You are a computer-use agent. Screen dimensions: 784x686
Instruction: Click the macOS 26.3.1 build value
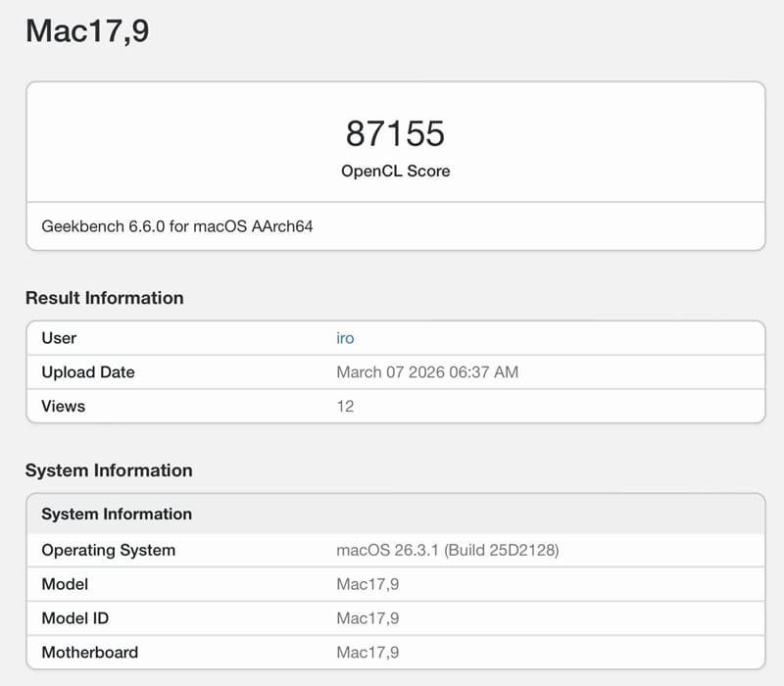(x=447, y=550)
